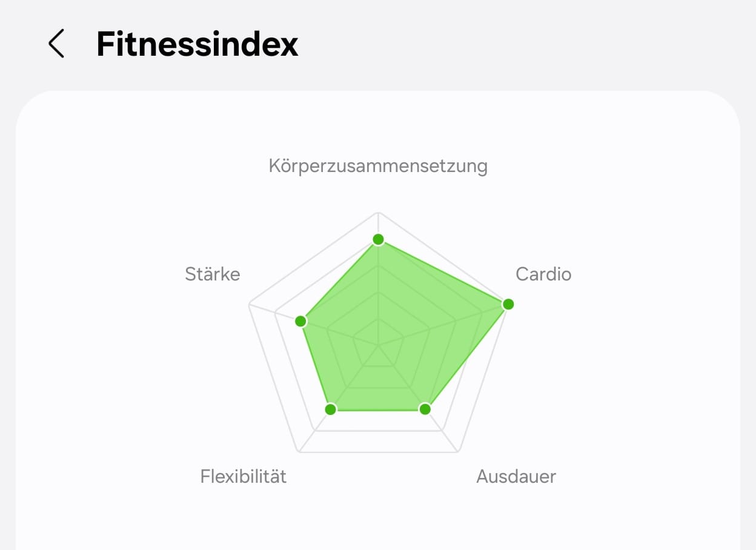
Task: Click outer pentagon corner above Ausdauer label
Action: pyautogui.click(x=458, y=452)
